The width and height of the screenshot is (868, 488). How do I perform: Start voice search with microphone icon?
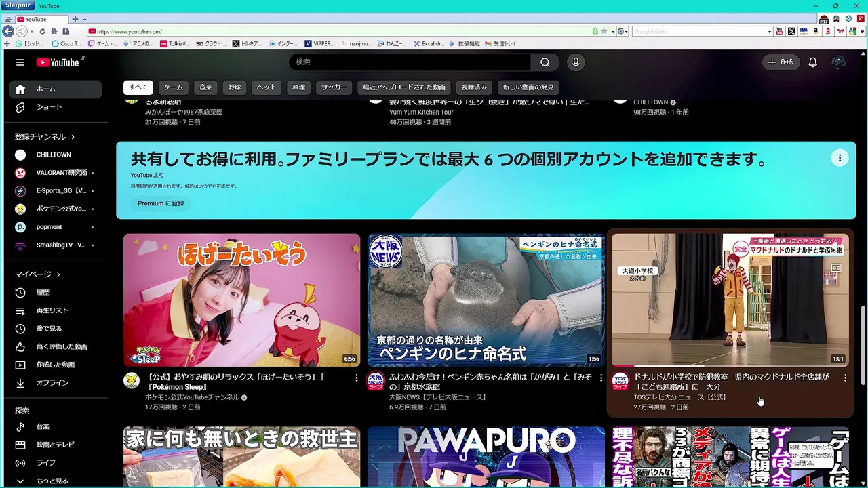[x=576, y=62]
